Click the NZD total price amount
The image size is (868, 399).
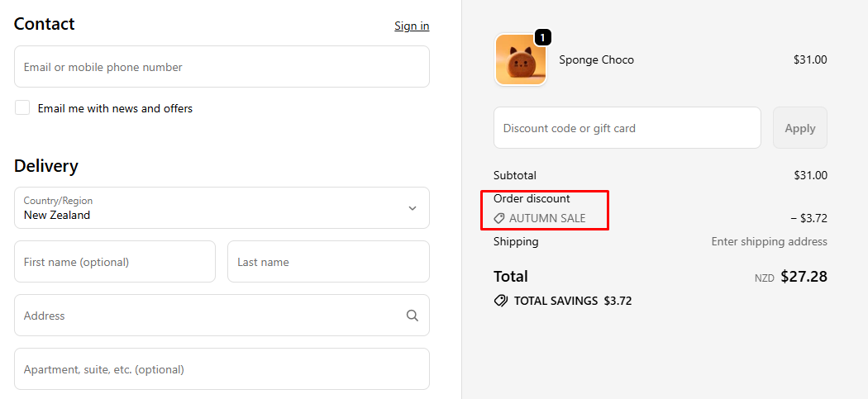click(x=804, y=277)
